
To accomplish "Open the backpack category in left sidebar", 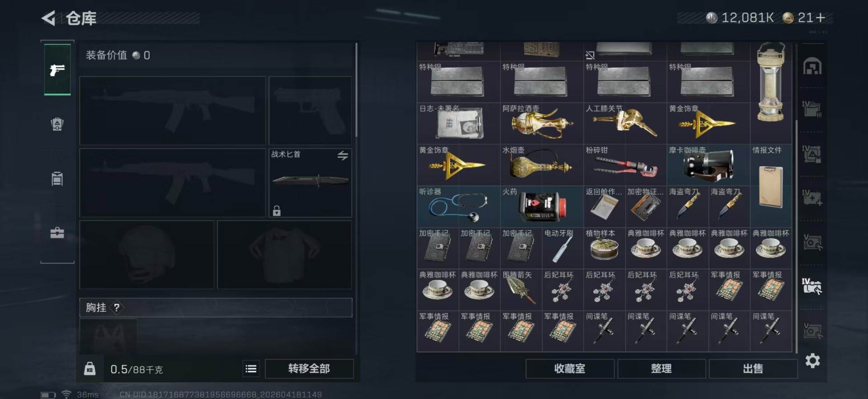I will [57, 124].
